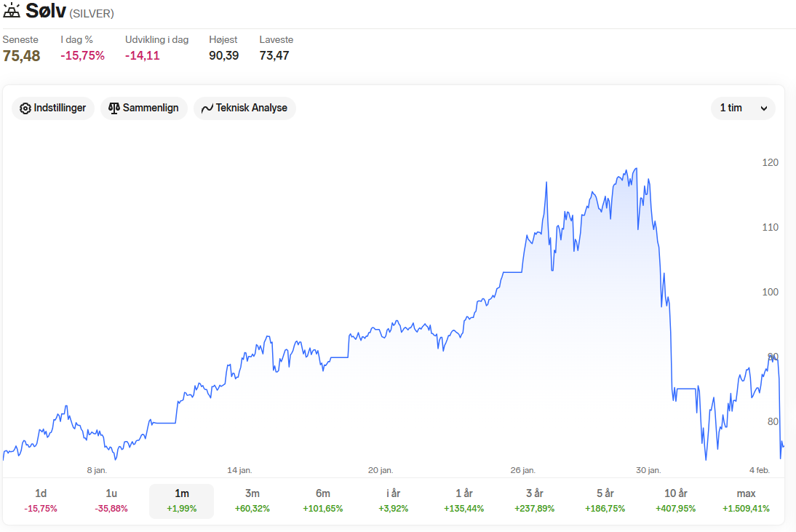Show the 10 år period
This screenshot has width=796, height=532.
(676, 501)
